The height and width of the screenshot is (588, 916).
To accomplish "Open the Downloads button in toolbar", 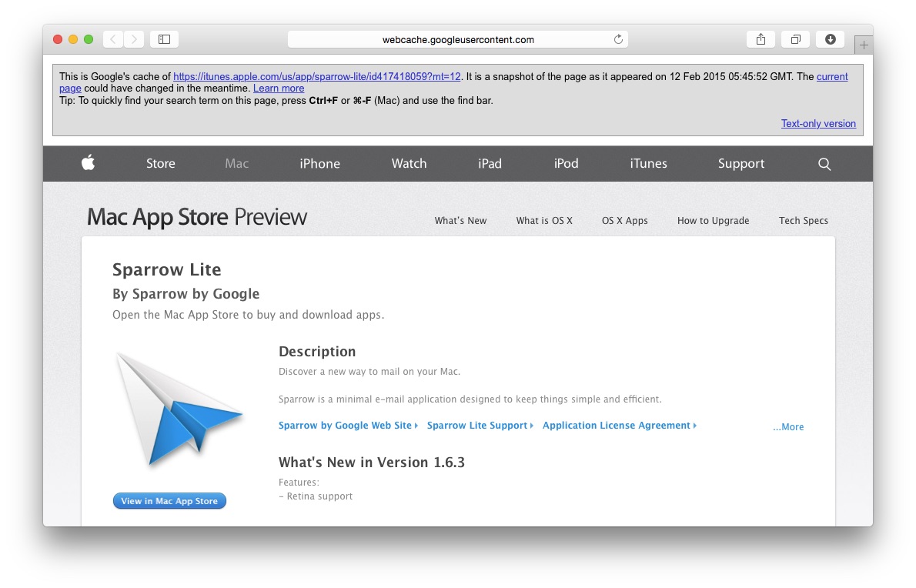I will pos(830,39).
